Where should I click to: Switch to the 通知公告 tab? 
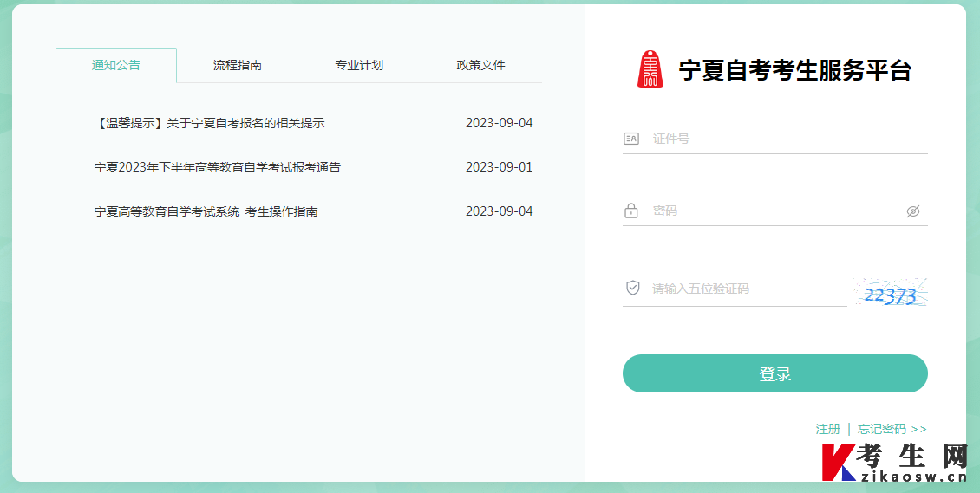(x=116, y=65)
